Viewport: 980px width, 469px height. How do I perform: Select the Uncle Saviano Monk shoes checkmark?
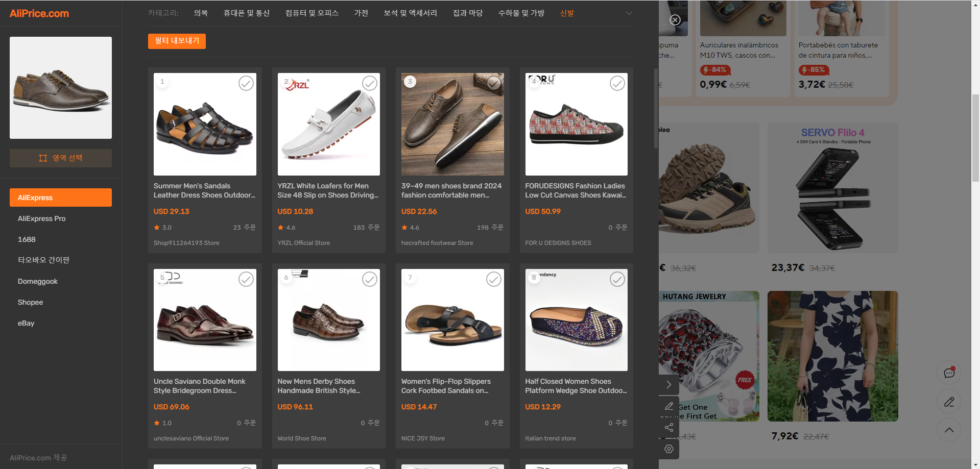coord(246,279)
